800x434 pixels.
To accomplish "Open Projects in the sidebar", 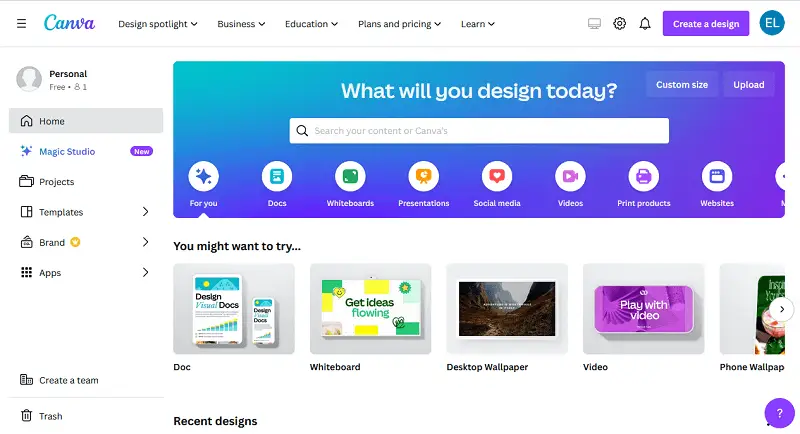I will 86,182.
